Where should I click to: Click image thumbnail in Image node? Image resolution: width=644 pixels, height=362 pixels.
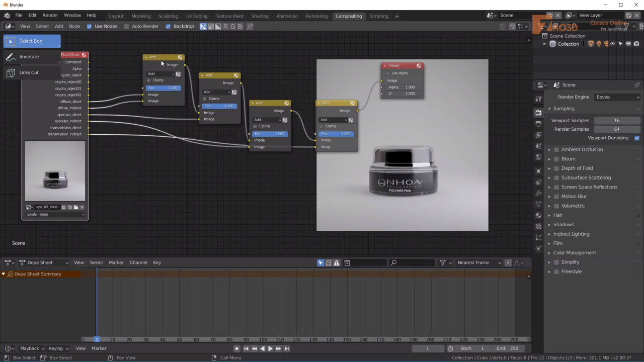click(55, 171)
